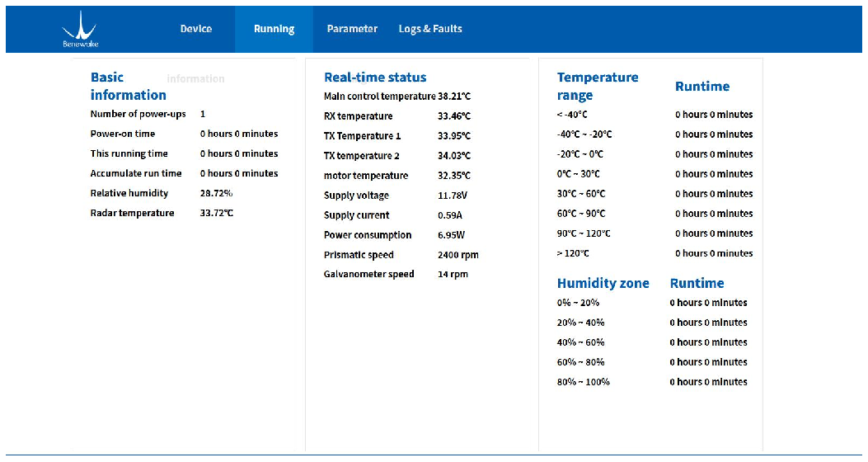
Task: Select Power consumption value 6.95W
Action: (451, 235)
